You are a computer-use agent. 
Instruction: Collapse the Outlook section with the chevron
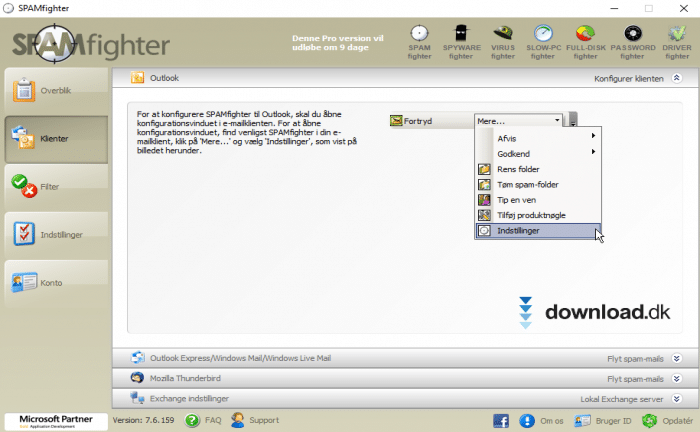678,77
